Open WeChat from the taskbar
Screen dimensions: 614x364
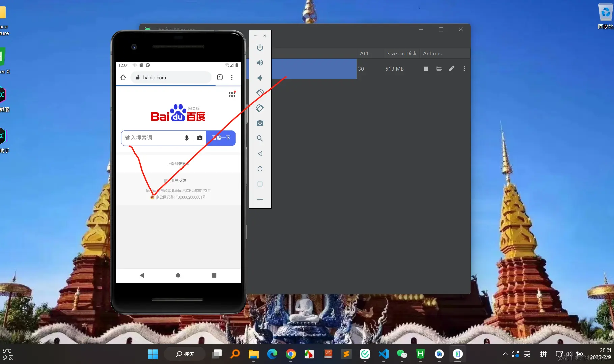pos(402,354)
